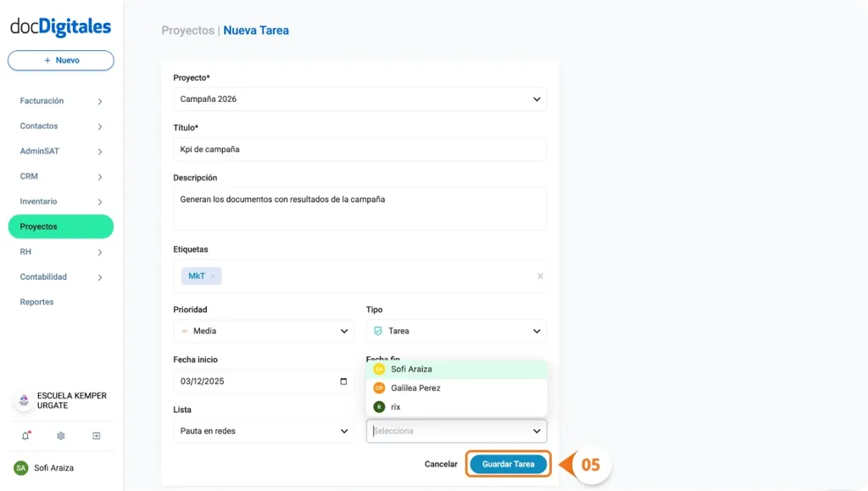This screenshot has width=868, height=491.
Task: Open the Prioridad dropdown set to Media
Action: 263,331
